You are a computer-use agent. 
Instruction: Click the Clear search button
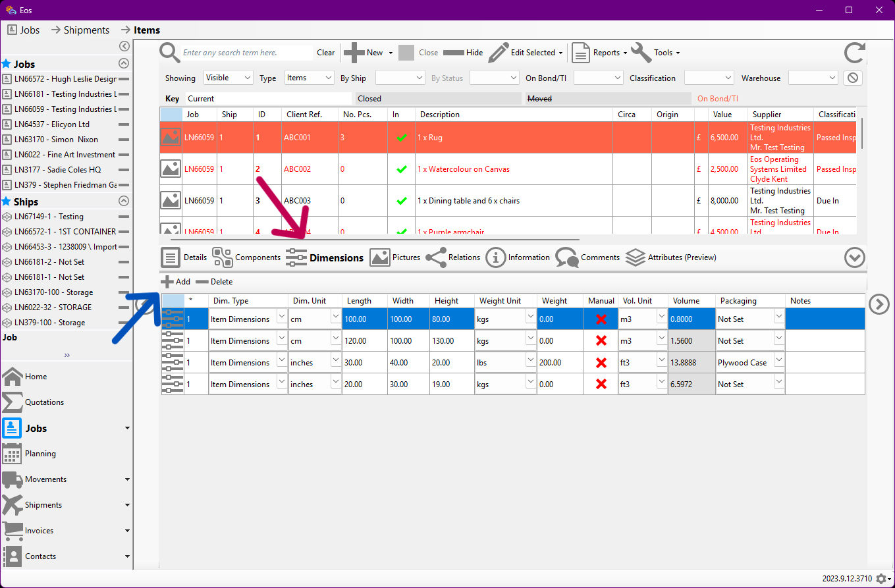[x=325, y=53]
